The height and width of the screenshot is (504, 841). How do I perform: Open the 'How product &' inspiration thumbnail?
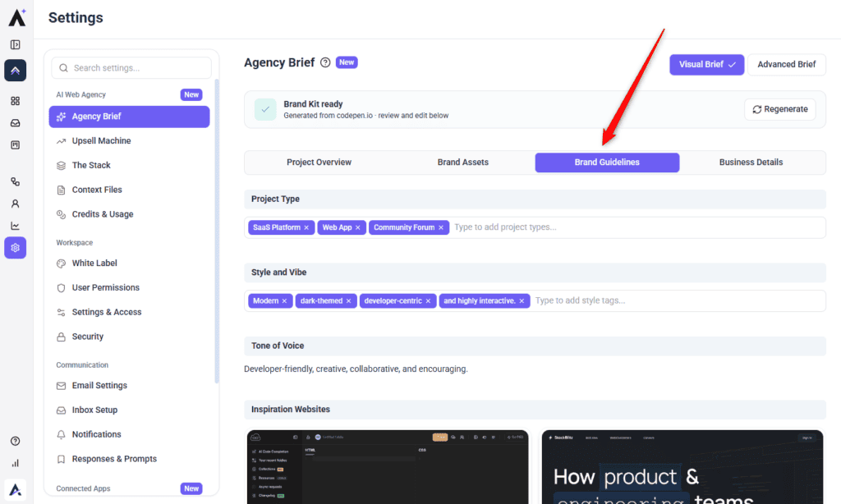click(x=682, y=466)
